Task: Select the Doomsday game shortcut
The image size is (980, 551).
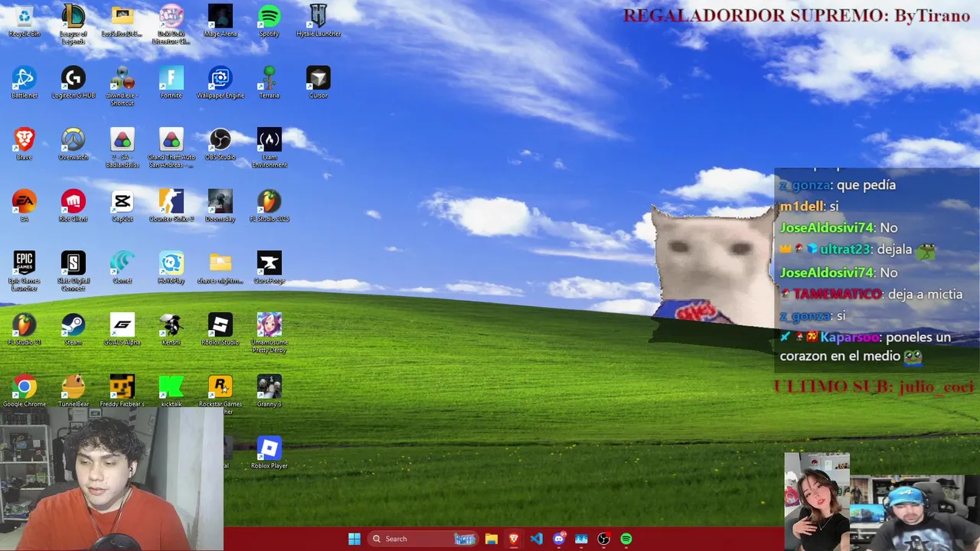Action: pos(220,206)
